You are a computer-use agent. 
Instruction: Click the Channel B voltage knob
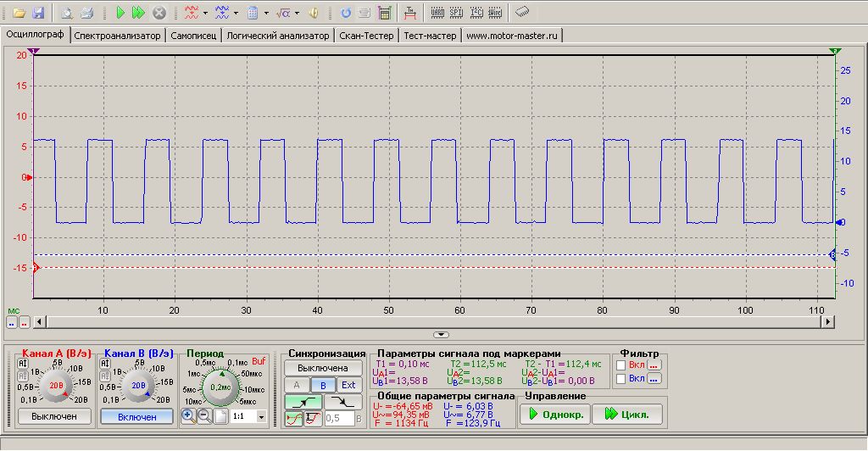click(x=138, y=385)
